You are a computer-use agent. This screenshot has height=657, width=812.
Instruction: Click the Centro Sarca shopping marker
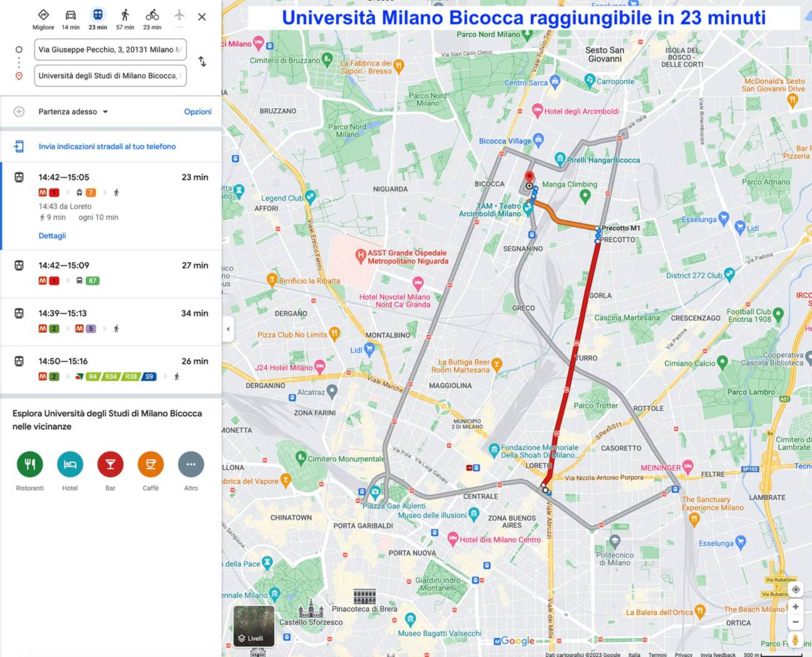pyautogui.click(x=555, y=81)
